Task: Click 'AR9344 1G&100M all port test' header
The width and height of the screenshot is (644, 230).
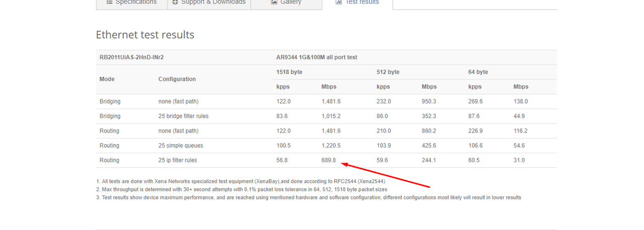Action: point(316,57)
